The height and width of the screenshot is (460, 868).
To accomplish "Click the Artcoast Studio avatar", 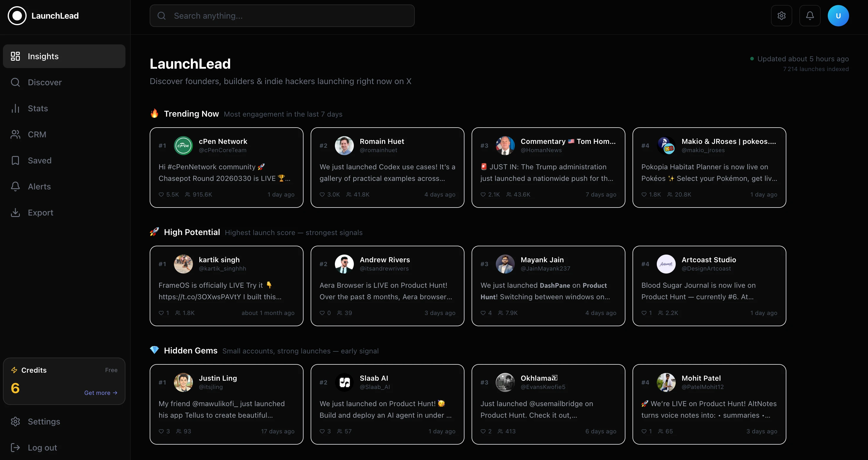I will pos(666,264).
